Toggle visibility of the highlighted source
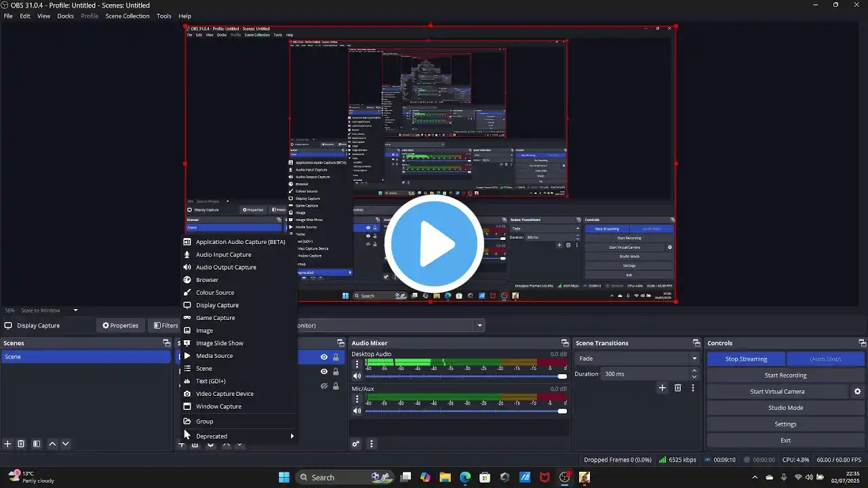 click(x=324, y=357)
